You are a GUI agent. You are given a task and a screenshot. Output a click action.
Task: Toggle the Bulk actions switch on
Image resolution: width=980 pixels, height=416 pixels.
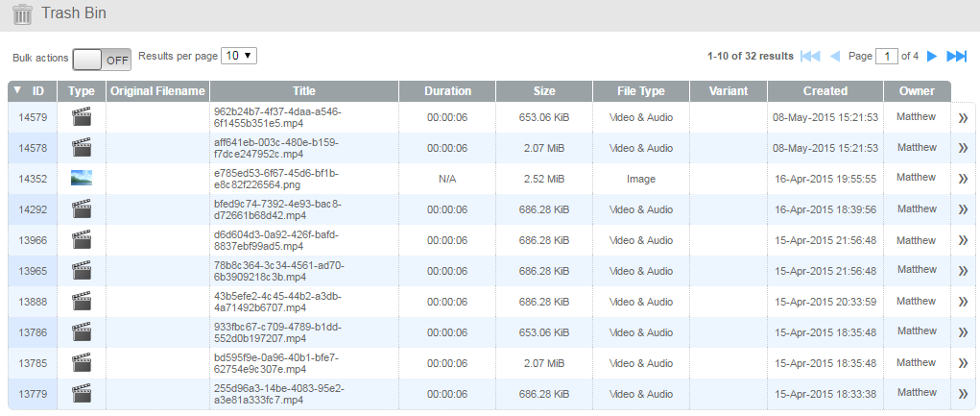pos(102,59)
